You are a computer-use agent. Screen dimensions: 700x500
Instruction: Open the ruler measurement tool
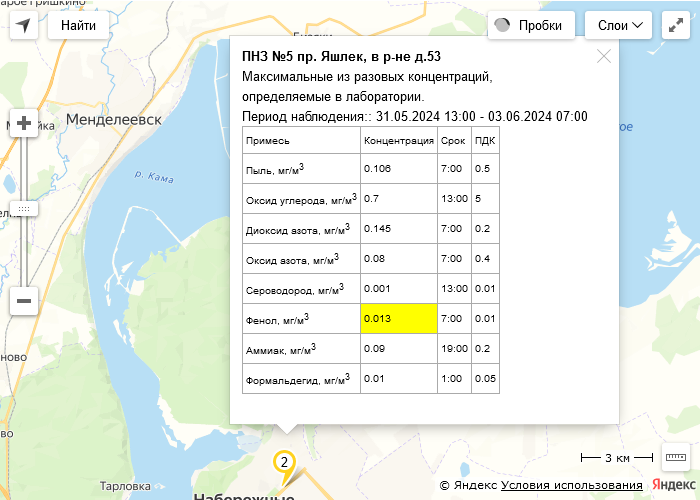tap(675, 457)
